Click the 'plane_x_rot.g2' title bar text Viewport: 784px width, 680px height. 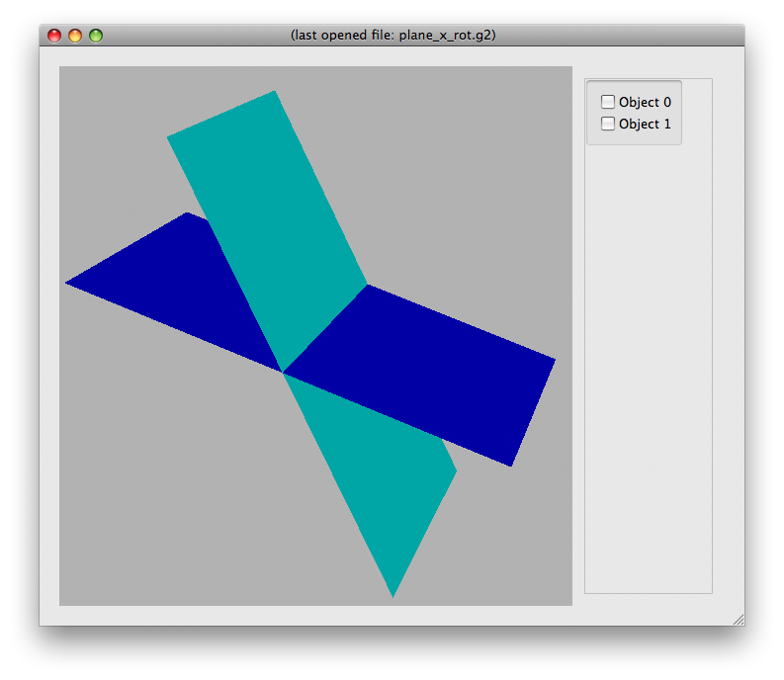click(446, 35)
